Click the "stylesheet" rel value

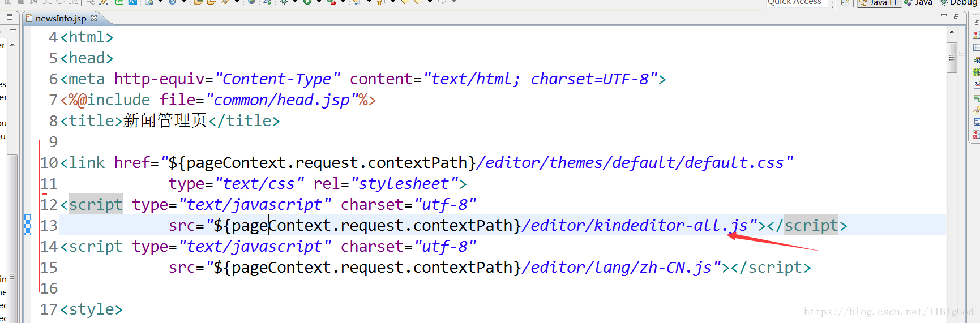point(404,184)
